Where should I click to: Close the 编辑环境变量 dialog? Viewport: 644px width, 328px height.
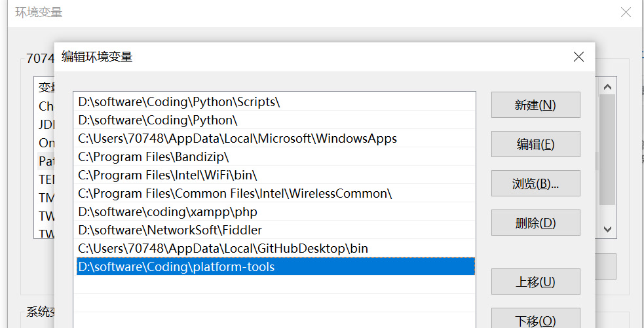578,57
